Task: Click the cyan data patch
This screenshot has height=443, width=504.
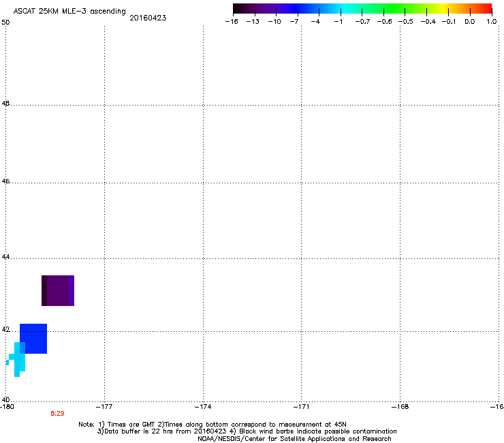Action: point(17,359)
